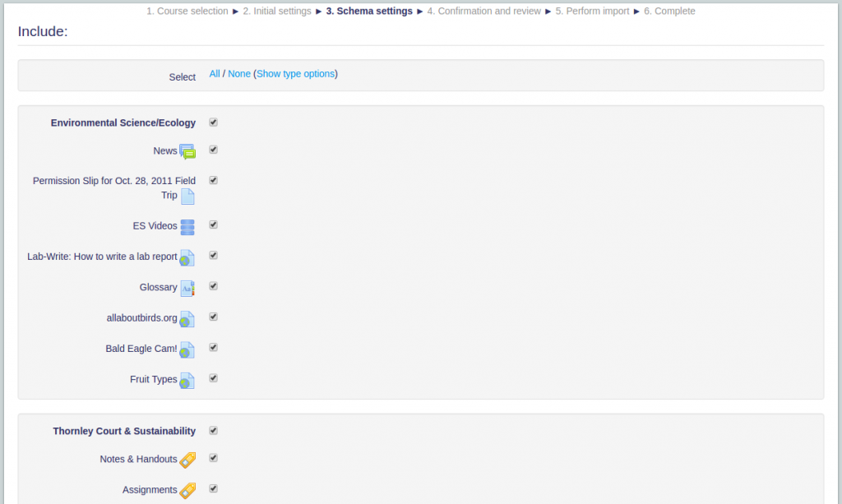The height and width of the screenshot is (504, 842).
Task: Click the Thornley Court & Sustainability label
Action: click(x=124, y=431)
